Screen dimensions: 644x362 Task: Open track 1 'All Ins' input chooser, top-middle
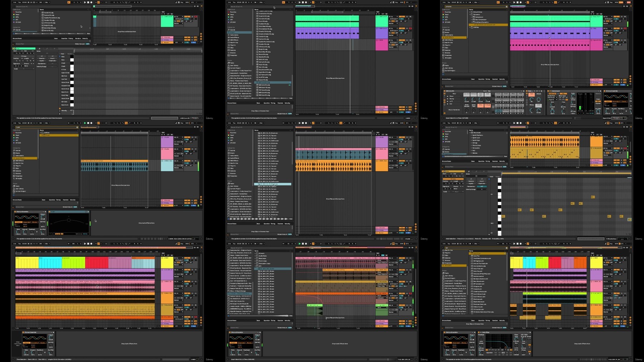coord(393,16)
